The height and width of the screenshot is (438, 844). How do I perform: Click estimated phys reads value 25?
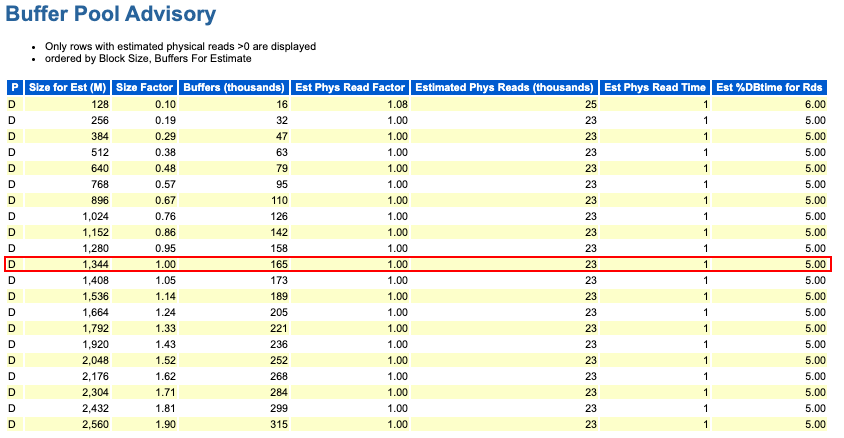pyautogui.click(x=591, y=104)
